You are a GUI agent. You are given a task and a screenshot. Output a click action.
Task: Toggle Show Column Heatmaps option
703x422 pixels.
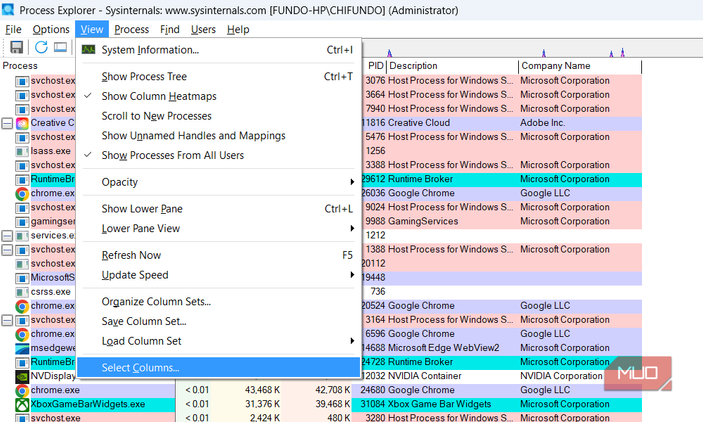218,96
